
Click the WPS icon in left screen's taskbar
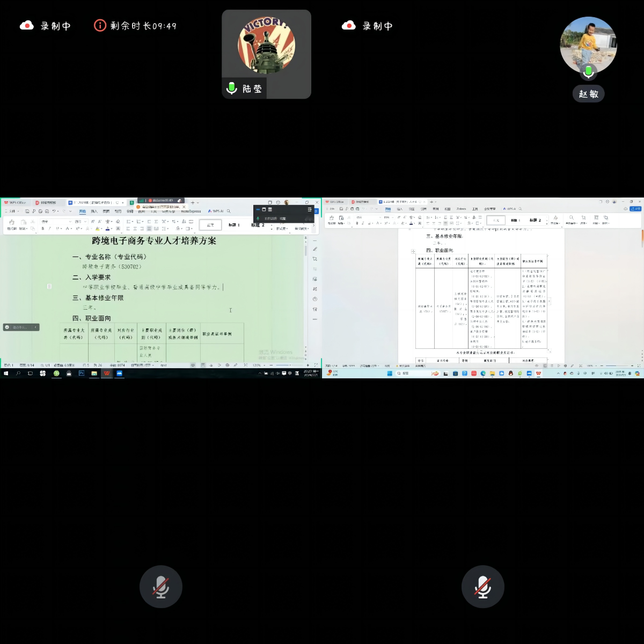pyautogui.click(x=107, y=373)
